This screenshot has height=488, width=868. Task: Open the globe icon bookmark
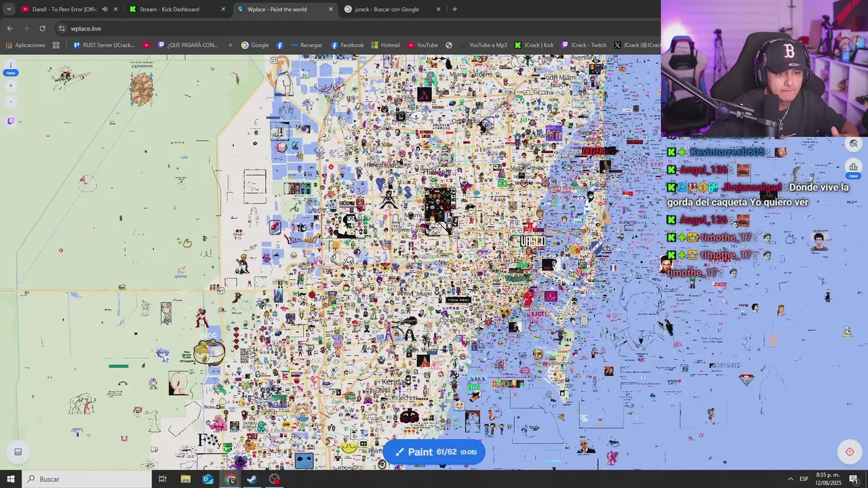point(449,45)
